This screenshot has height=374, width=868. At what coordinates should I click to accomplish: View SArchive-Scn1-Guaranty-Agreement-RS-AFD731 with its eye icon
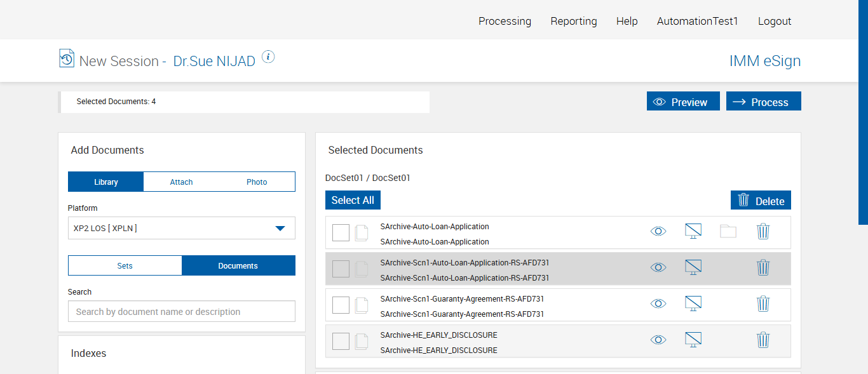click(658, 304)
